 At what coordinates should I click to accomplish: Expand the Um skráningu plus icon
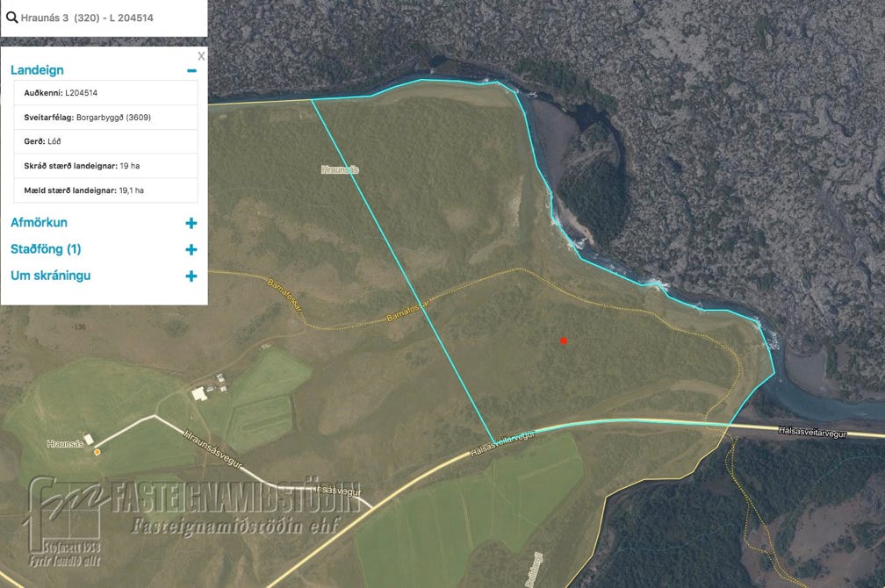191,276
